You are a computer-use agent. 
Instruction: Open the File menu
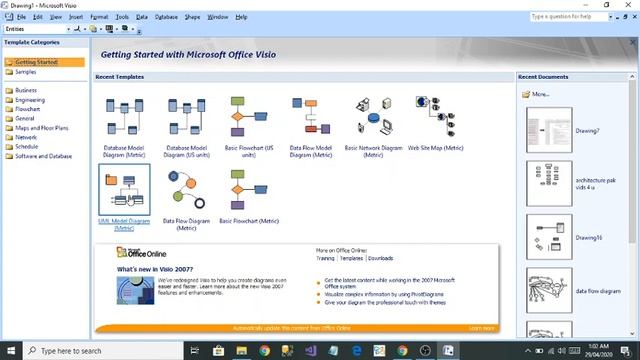click(x=21, y=17)
